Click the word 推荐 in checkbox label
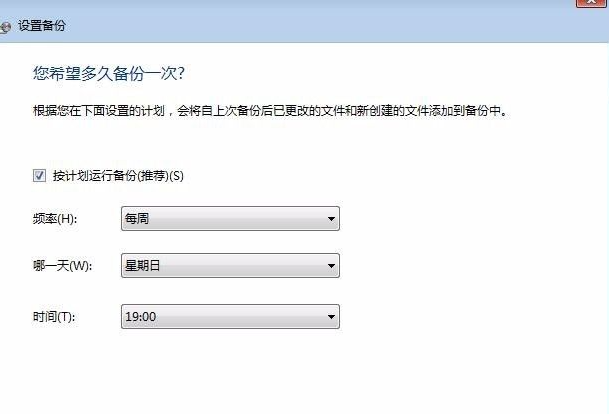The image size is (609, 414). (x=158, y=175)
